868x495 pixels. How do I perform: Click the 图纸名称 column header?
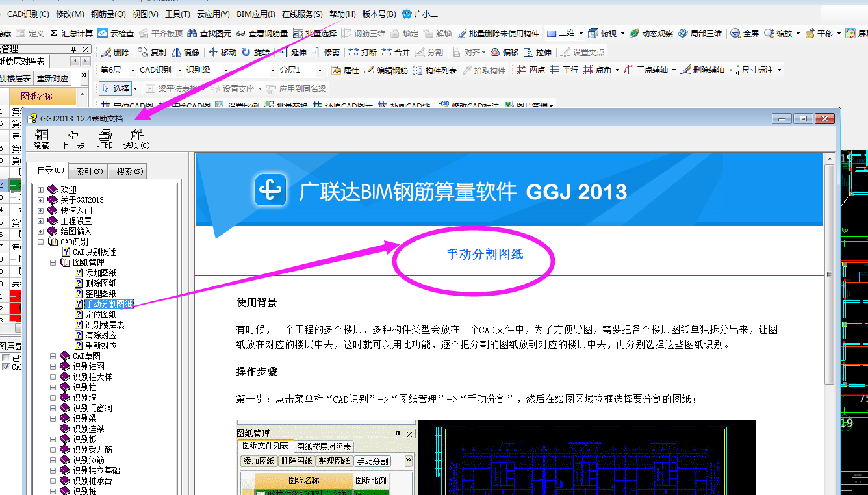tap(43, 96)
